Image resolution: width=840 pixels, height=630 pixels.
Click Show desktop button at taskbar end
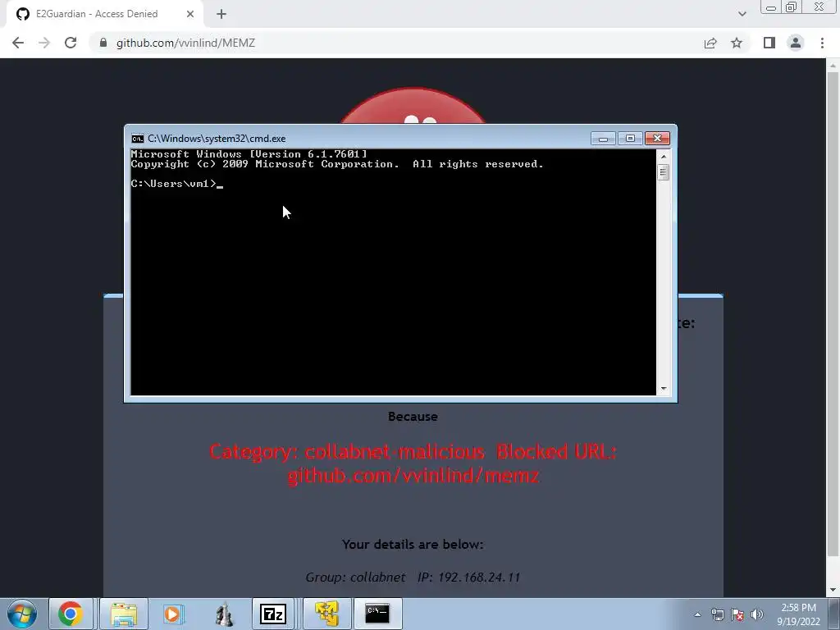click(x=834, y=614)
